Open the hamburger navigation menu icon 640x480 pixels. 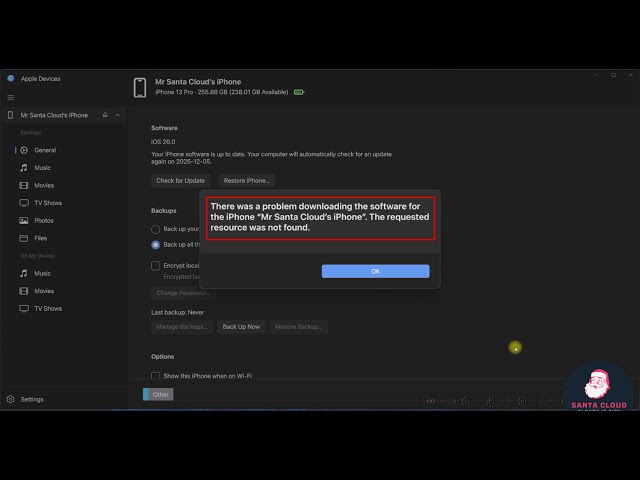(x=11, y=98)
